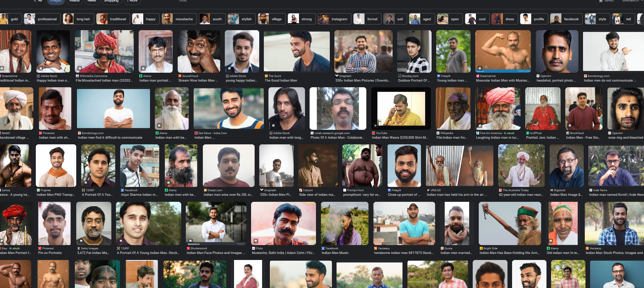
Task: Click the YouTube source favicon
Action: point(373,133)
